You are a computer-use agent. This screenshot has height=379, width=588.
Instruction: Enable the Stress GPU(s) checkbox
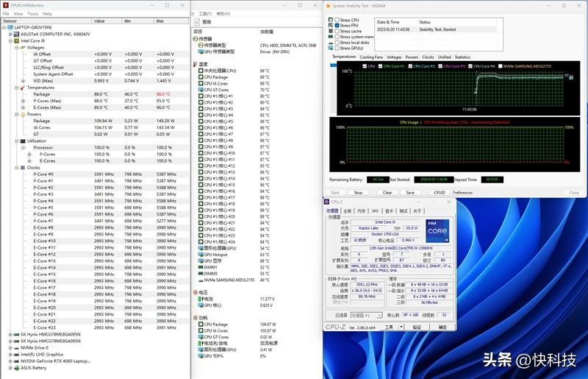pyautogui.click(x=337, y=47)
